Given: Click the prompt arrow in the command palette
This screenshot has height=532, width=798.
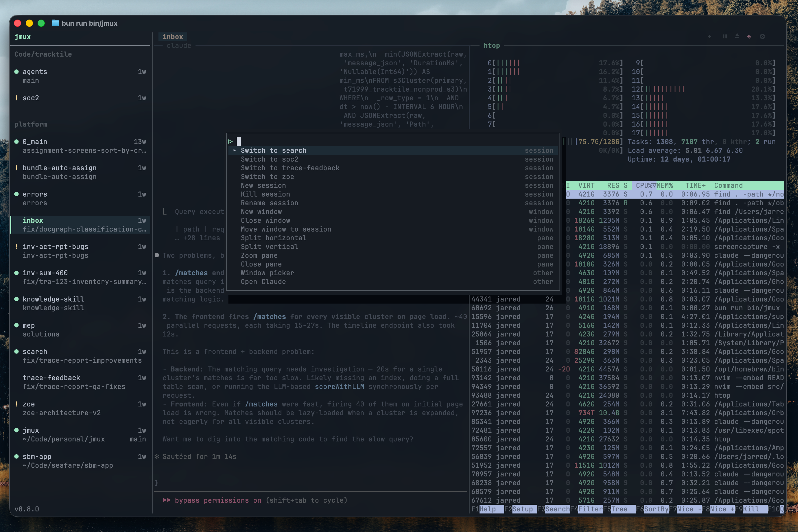Looking at the screenshot, I should click(230, 141).
